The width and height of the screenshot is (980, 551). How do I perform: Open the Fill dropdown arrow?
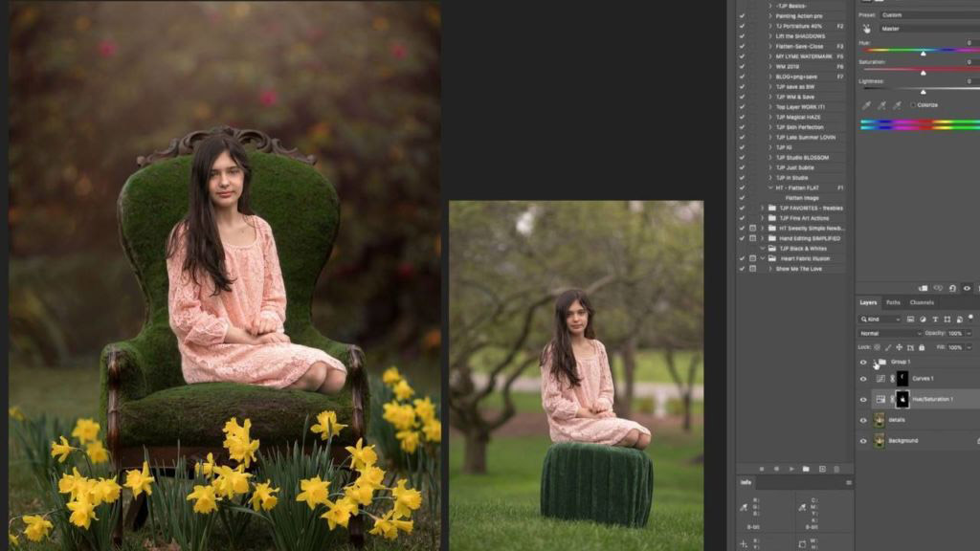(x=969, y=347)
